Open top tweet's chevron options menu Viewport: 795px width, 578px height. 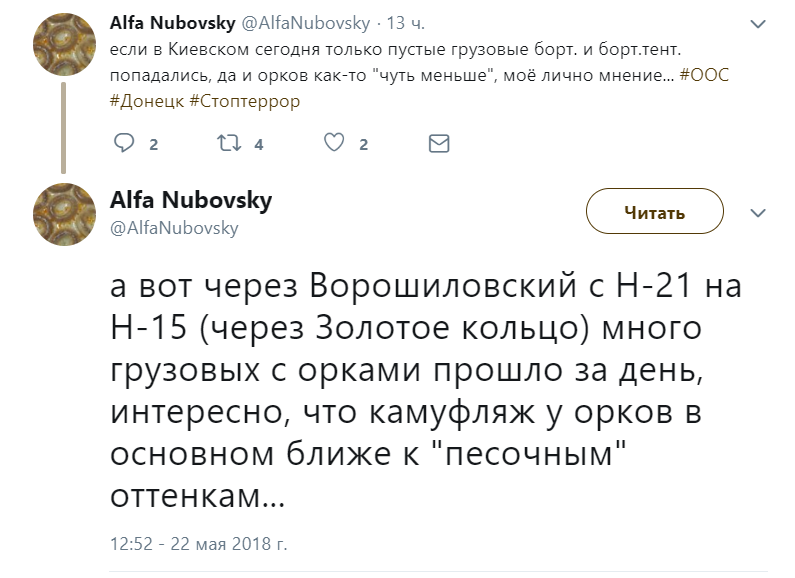tap(758, 24)
